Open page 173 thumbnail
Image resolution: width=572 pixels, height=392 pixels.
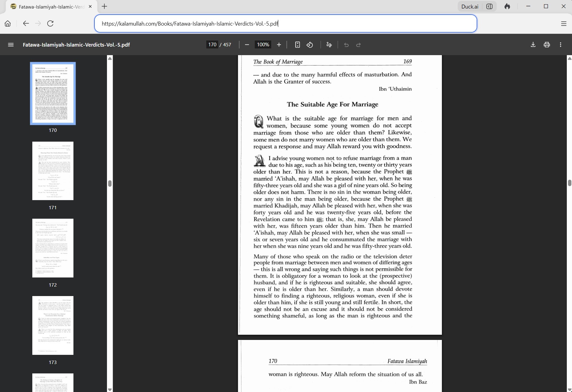(53, 325)
